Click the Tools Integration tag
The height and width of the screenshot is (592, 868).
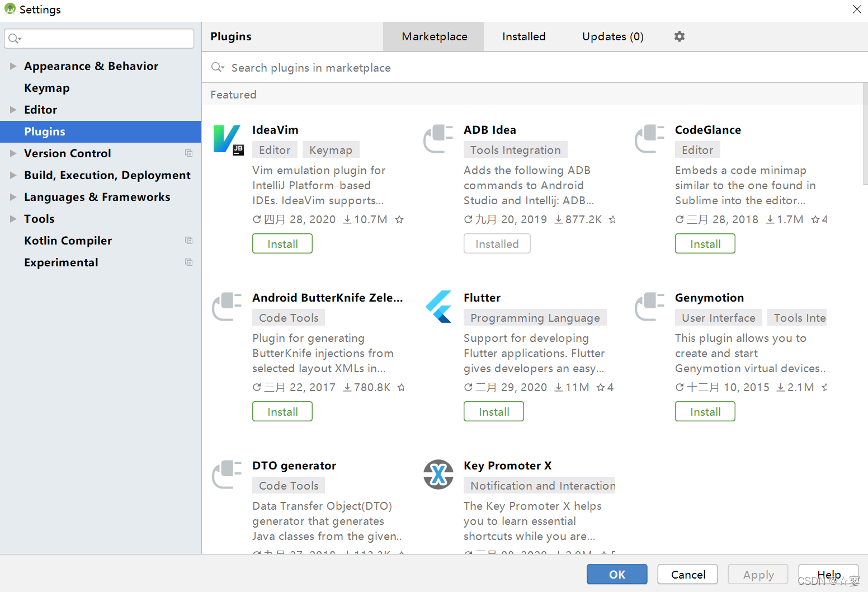[x=515, y=150]
